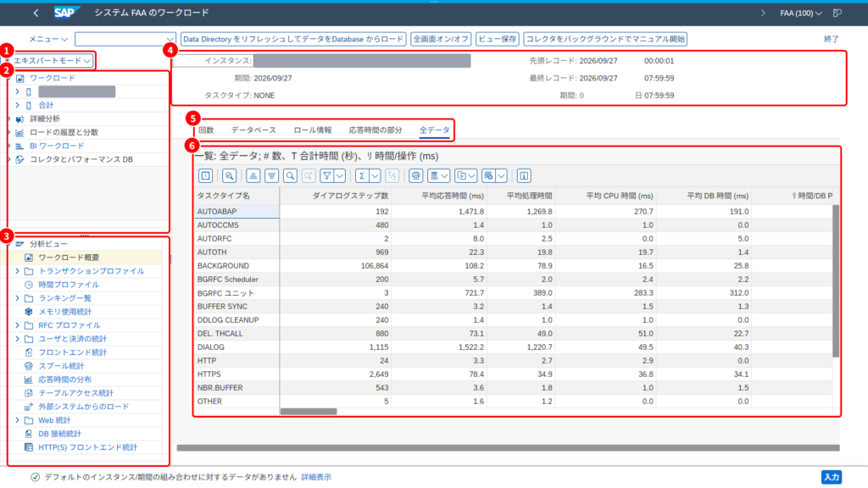Click the 終了 exit button
868x488 pixels.
pyautogui.click(x=832, y=39)
